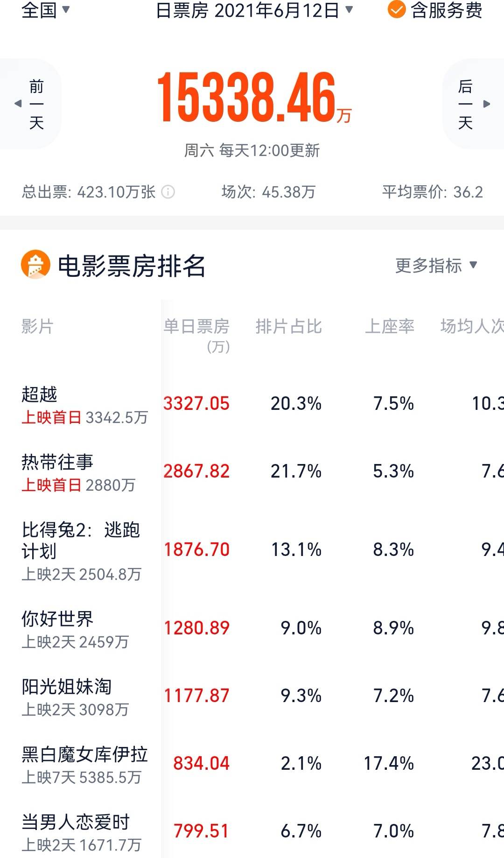Select the 排片占比 column header
This screenshot has height=858, width=504.
coord(288,326)
